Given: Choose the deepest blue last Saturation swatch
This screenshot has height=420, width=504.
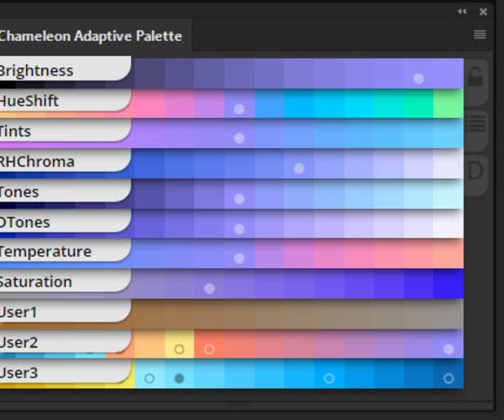Looking at the screenshot, I should click(449, 285).
